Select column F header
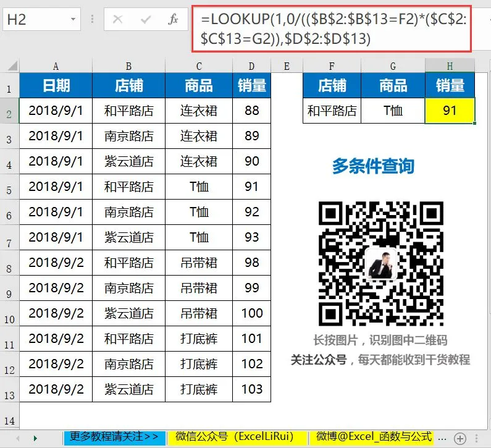491x448 pixels. [332, 66]
